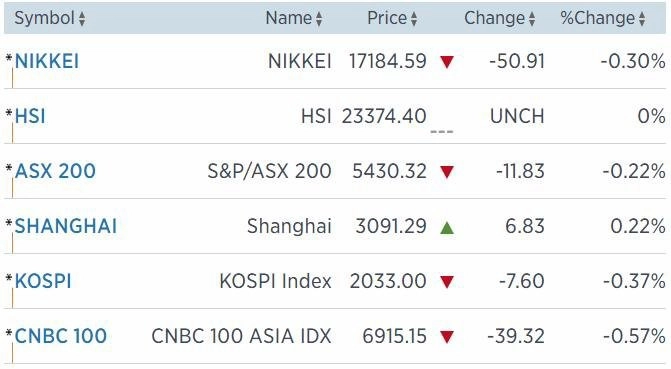Open the CNBC 100 symbol link
This screenshot has width=671, height=369.
click(61, 336)
